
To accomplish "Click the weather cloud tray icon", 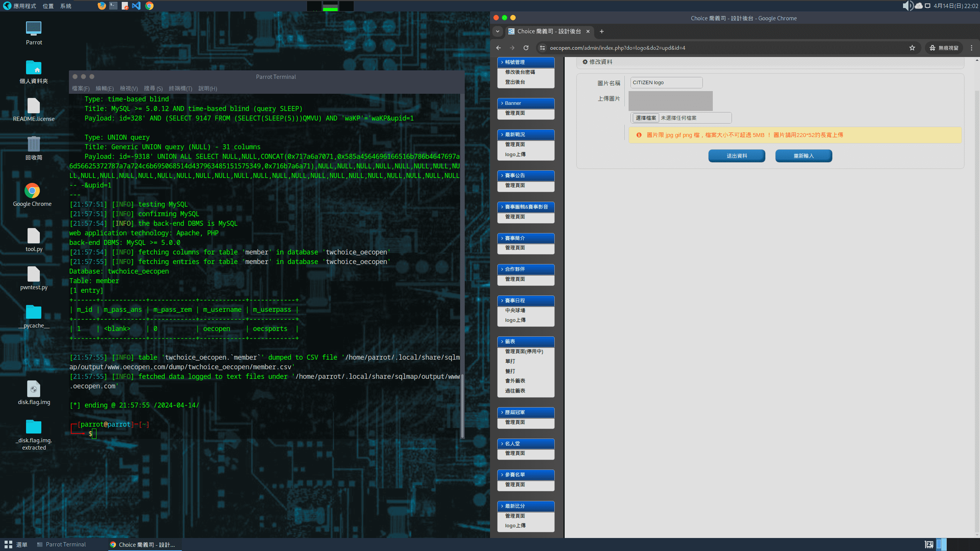I will (918, 6).
